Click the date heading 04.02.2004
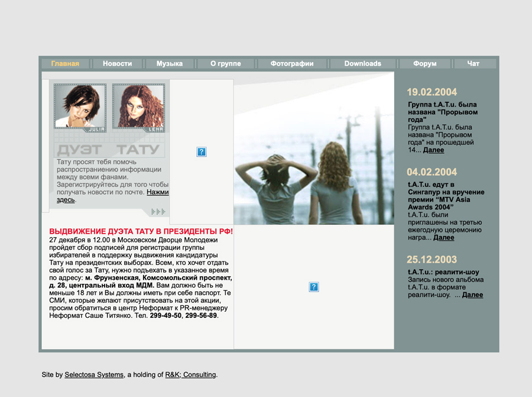The image size is (532, 397). [x=432, y=172]
